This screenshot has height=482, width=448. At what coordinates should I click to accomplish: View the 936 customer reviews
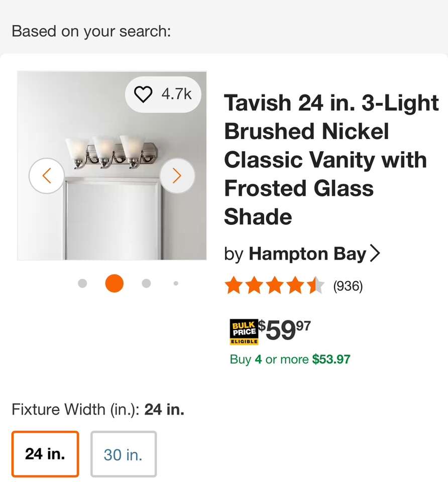348,286
